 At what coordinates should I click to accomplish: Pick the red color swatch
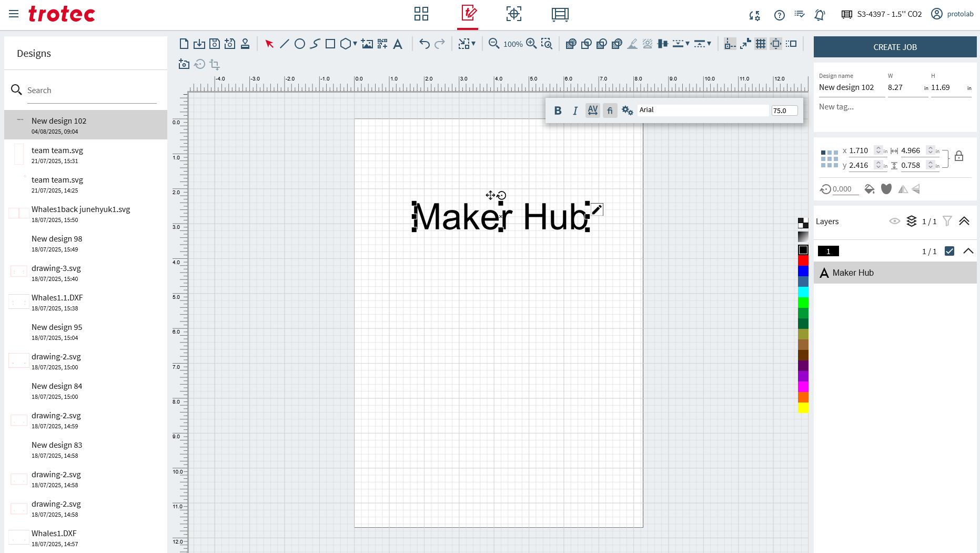click(x=803, y=261)
